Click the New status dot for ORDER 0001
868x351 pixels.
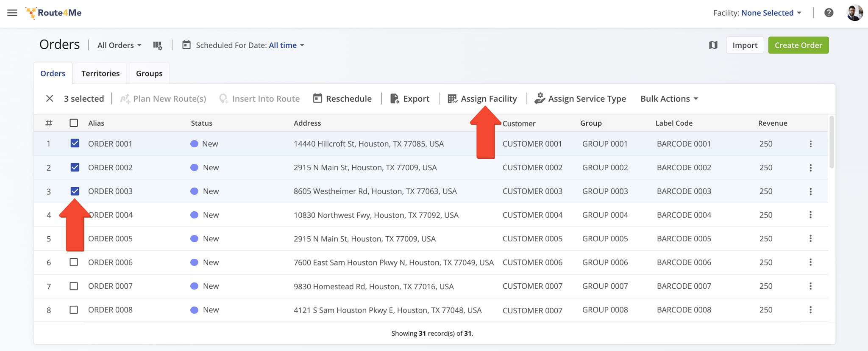pos(195,144)
